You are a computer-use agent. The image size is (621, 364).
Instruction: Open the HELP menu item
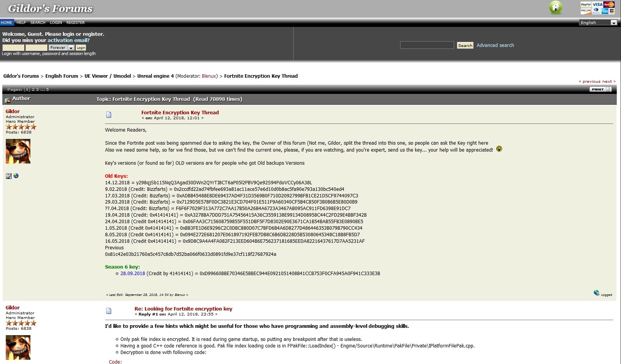tap(21, 22)
